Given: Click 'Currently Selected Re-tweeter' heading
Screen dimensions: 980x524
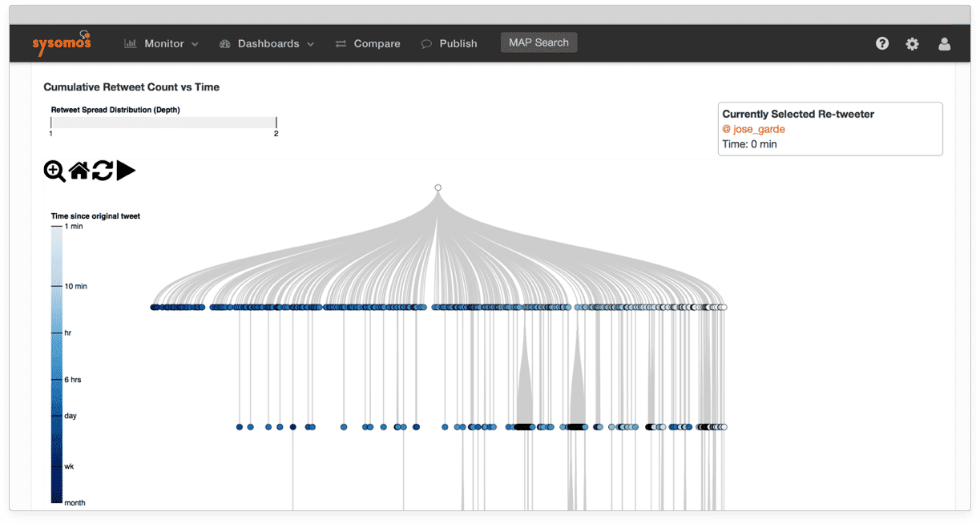Looking at the screenshot, I should (798, 114).
